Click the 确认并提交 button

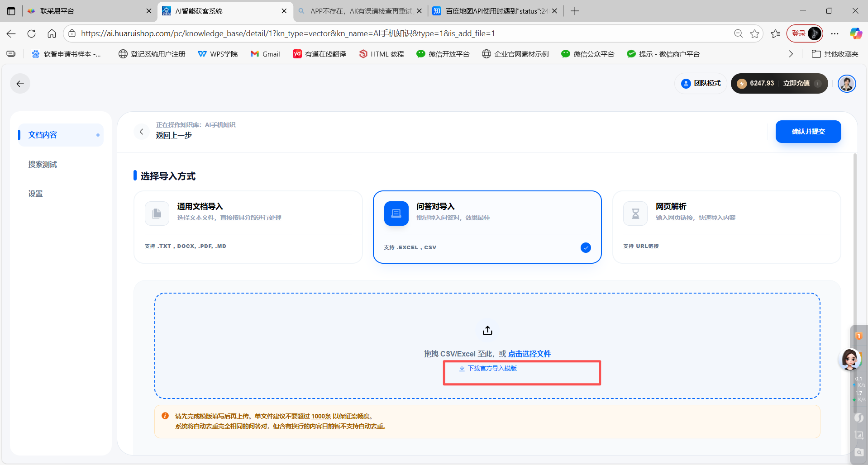(808, 132)
